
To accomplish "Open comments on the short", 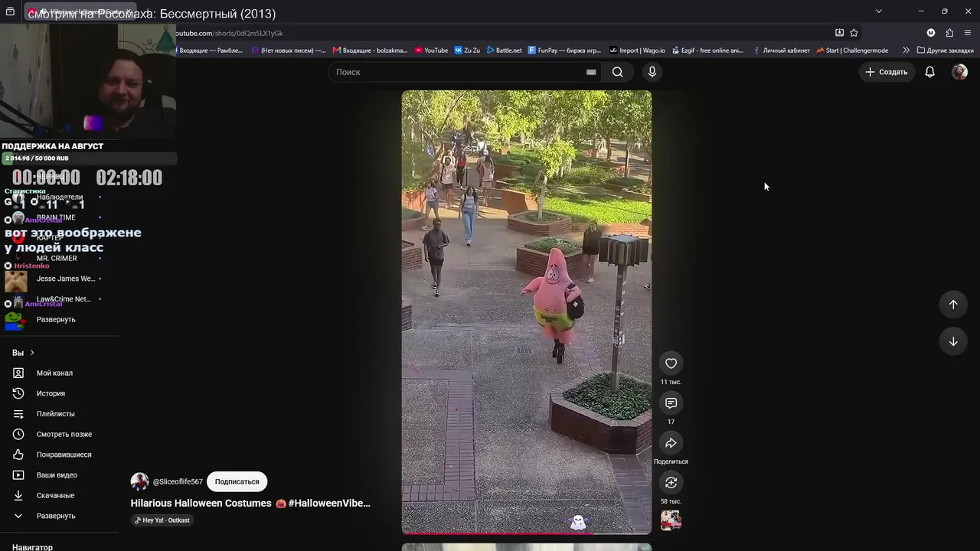I will click(671, 403).
